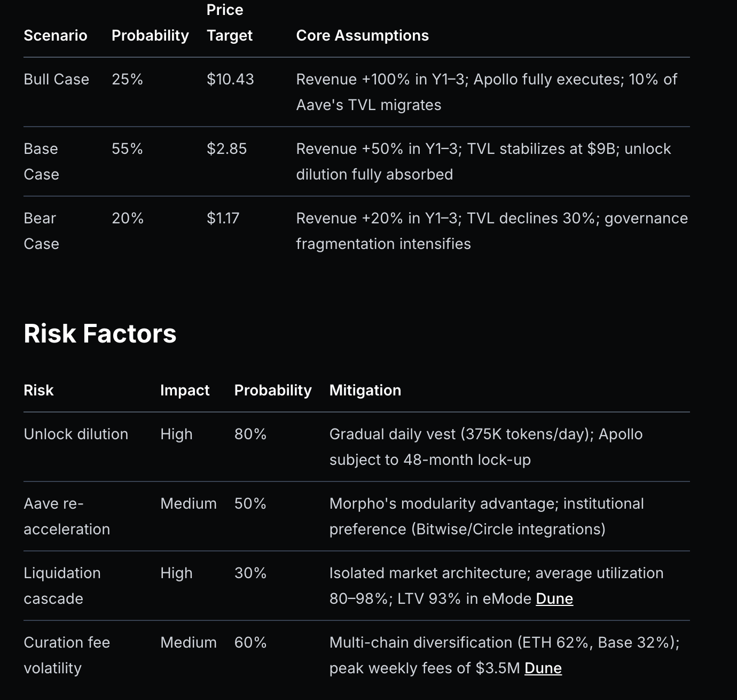The width and height of the screenshot is (737, 700).
Task: Open the Dune link in Liquidation cascade row
Action: [x=554, y=598]
